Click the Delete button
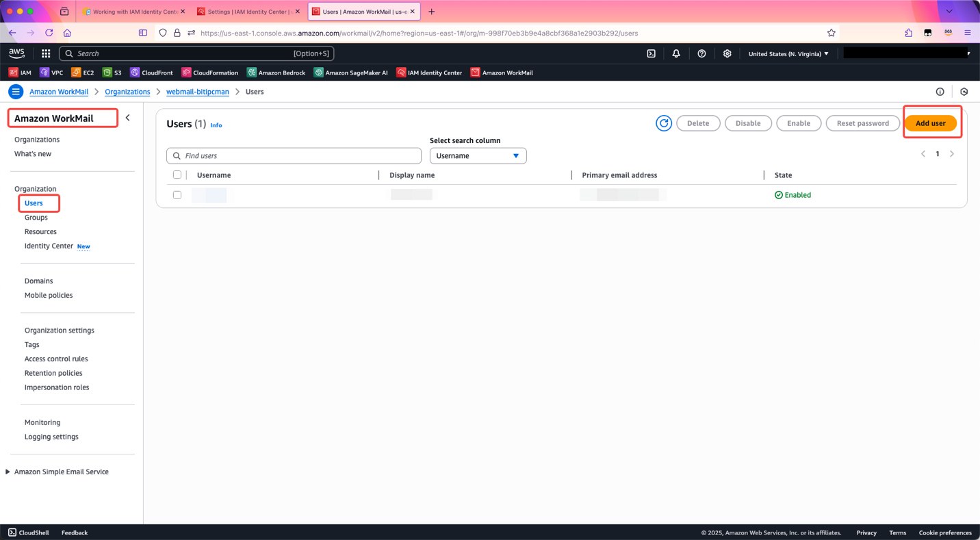This screenshot has height=540, width=980. (x=698, y=123)
